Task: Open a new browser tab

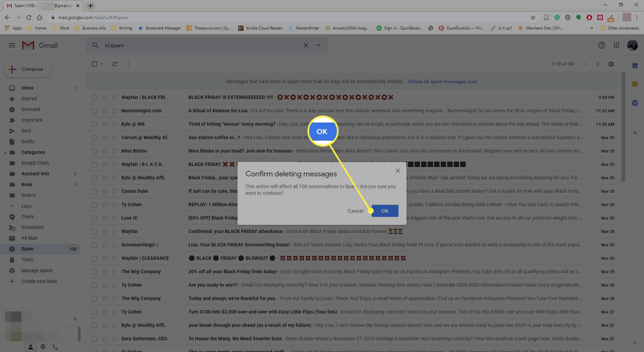Action: point(91,6)
